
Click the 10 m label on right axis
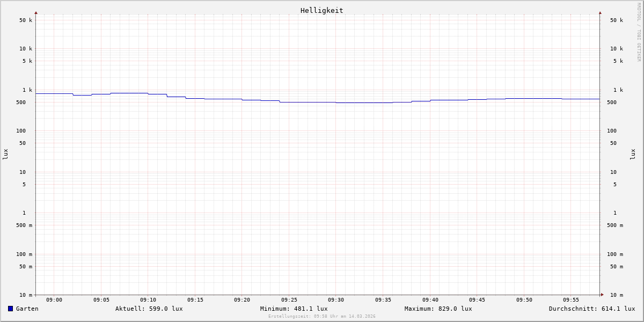click(616, 295)
